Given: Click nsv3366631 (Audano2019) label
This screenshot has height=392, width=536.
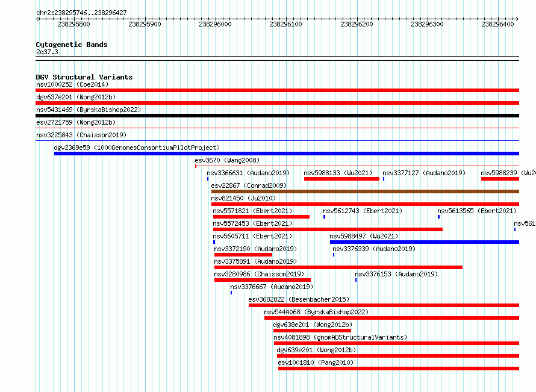Looking at the screenshot, I should tap(248, 173).
